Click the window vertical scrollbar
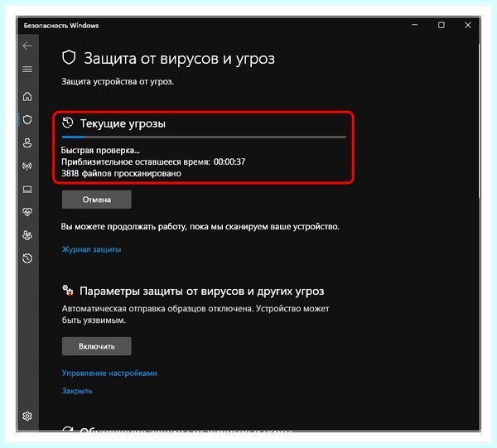 pos(479,120)
